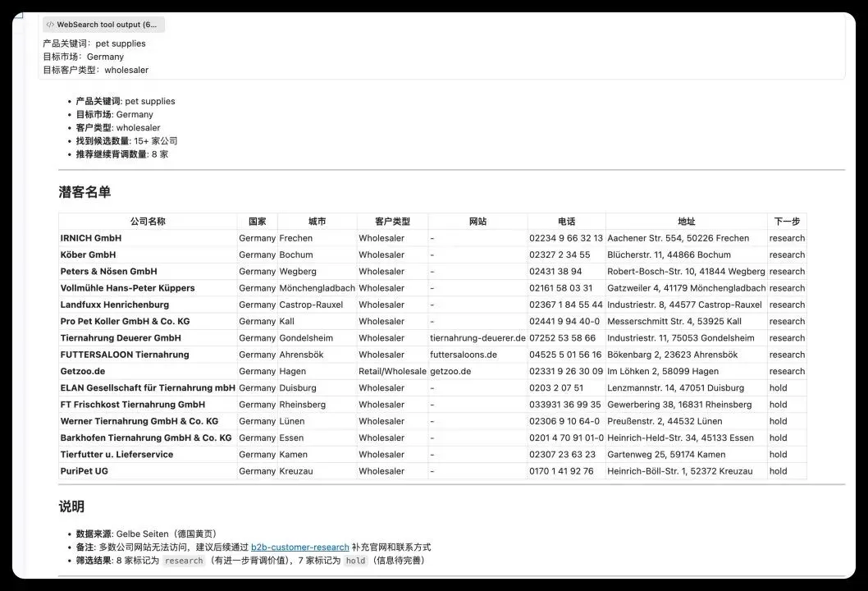The width and height of the screenshot is (868, 591).
Task: Click the 国家 column header
Action: pyautogui.click(x=258, y=222)
